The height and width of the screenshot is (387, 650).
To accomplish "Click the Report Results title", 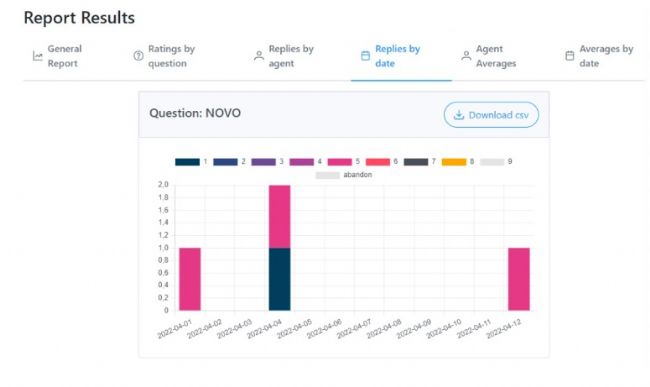I will click(x=79, y=18).
